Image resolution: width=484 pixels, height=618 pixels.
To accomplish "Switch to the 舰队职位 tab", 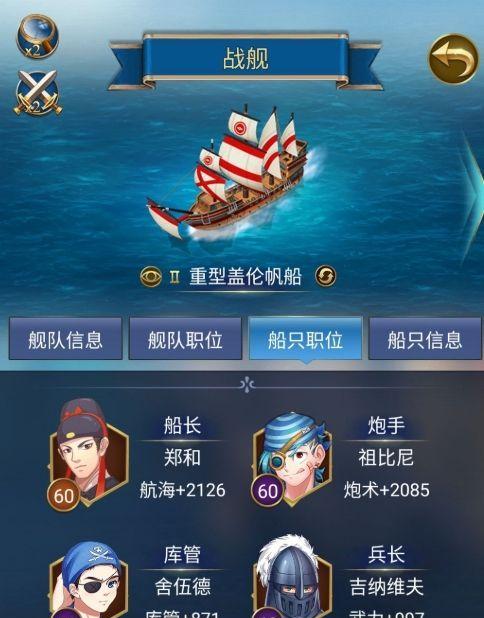I will pos(185,339).
